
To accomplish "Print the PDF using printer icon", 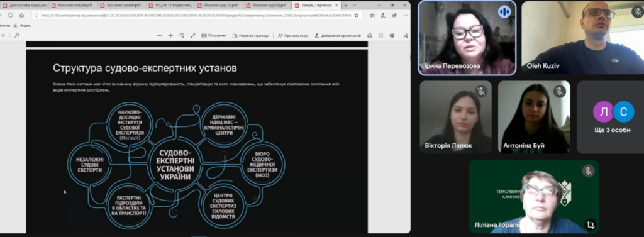I will (x=370, y=36).
